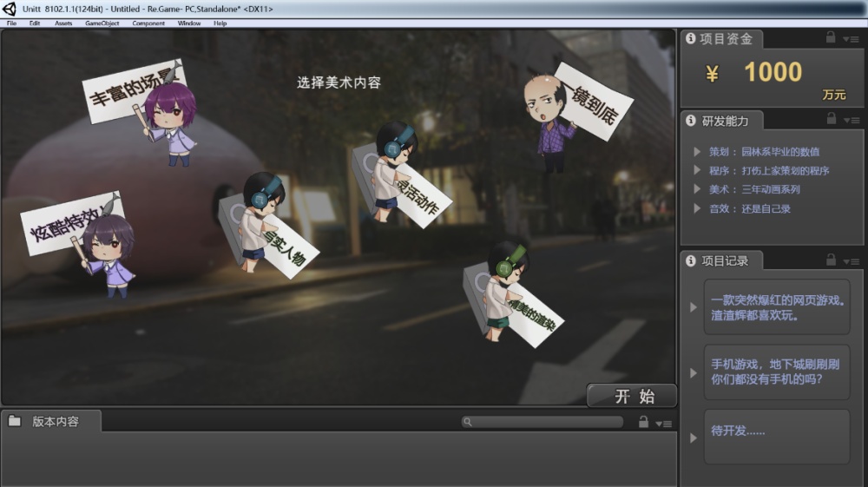
Task: Open the File menu
Action: (11, 23)
